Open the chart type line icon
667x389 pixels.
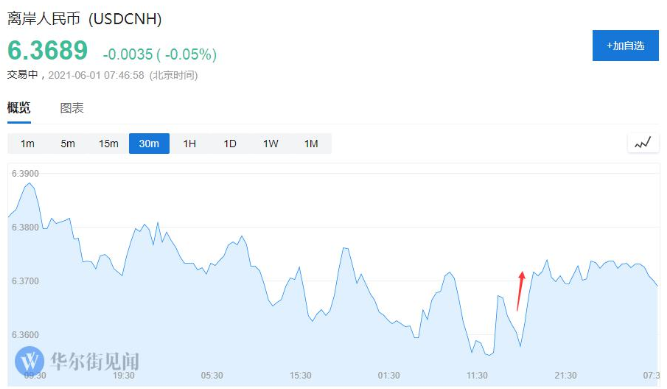(x=643, y=143)
